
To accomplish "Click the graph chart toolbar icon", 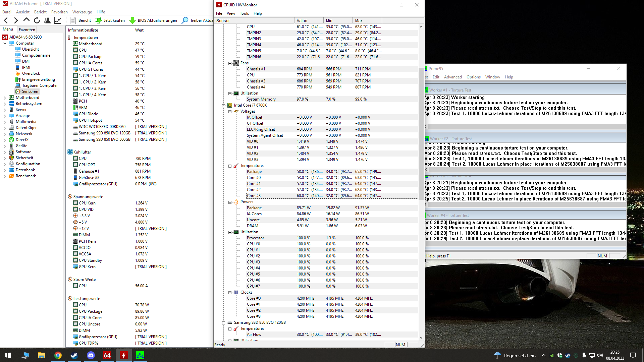I will (58, 20).
